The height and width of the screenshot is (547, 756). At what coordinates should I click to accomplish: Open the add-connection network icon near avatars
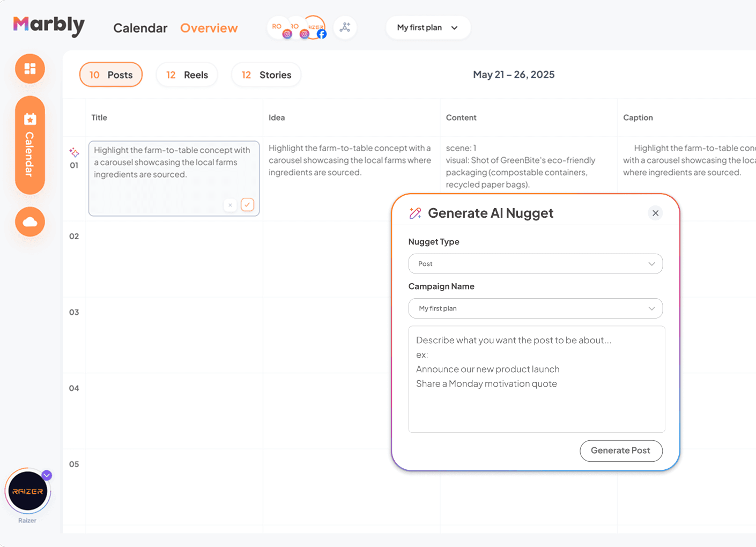pyautogui.click(x=345, y=27)
